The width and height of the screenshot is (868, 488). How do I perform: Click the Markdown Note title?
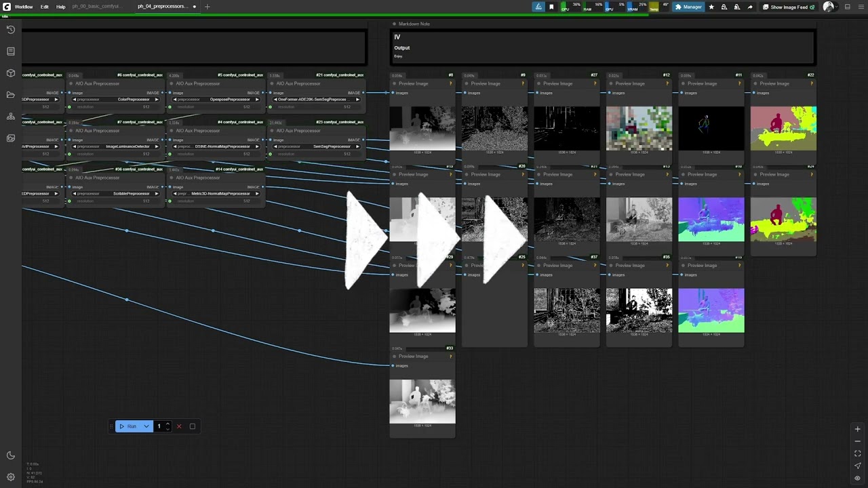pos(414,24)
